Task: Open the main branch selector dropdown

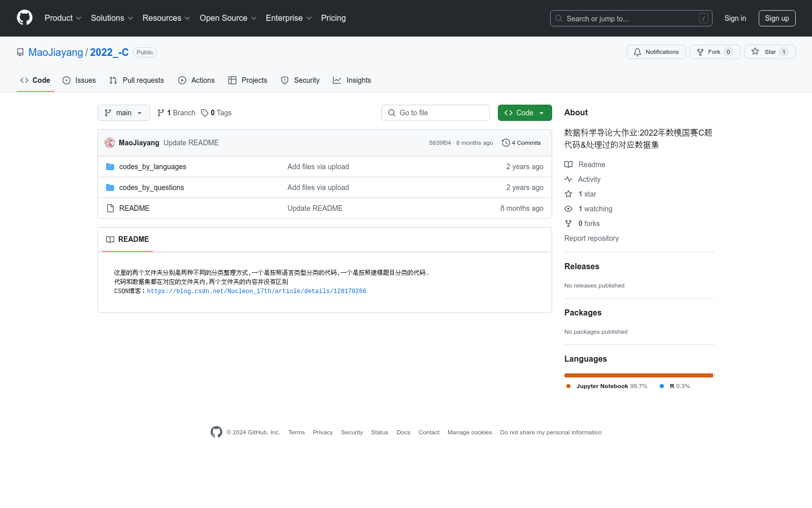Action: 124,113
